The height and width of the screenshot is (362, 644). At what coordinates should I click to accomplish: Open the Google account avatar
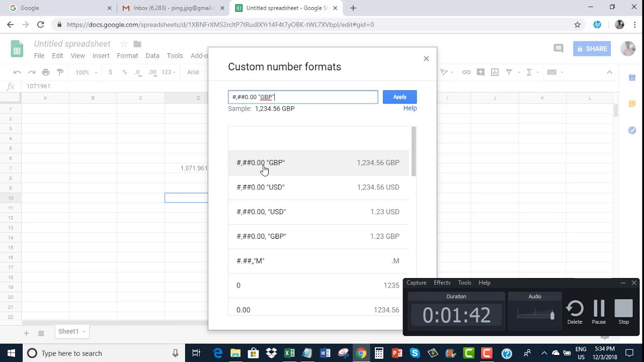(628, 48)
